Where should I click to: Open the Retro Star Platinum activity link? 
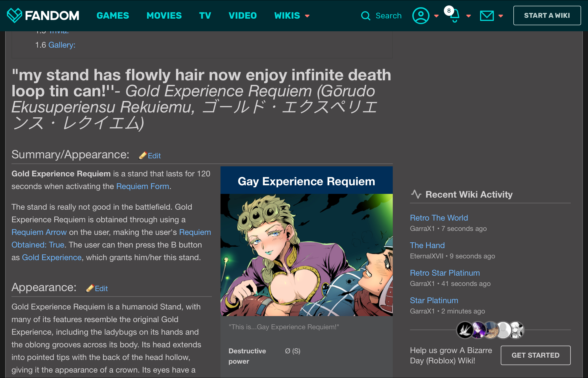click(445, 273)
